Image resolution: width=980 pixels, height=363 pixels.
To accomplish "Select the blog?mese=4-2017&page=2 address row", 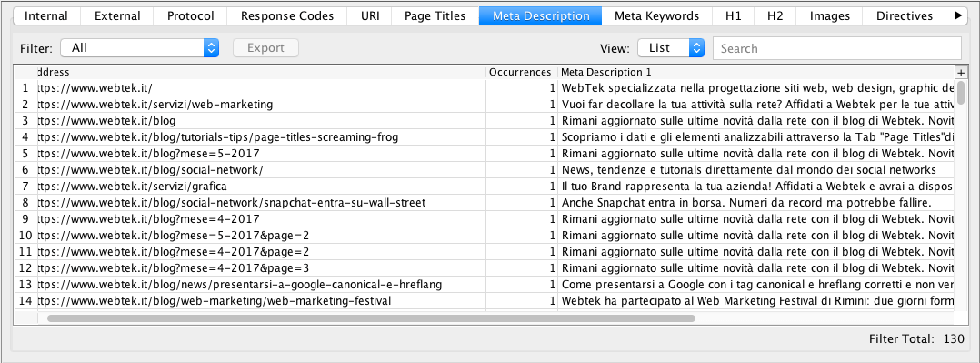I will [262, 252].
